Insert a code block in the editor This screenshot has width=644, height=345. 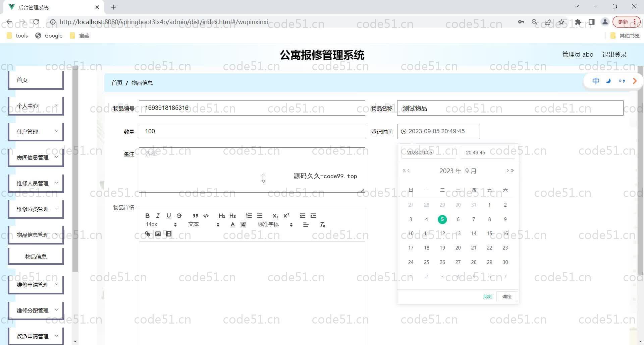[206, 216]
